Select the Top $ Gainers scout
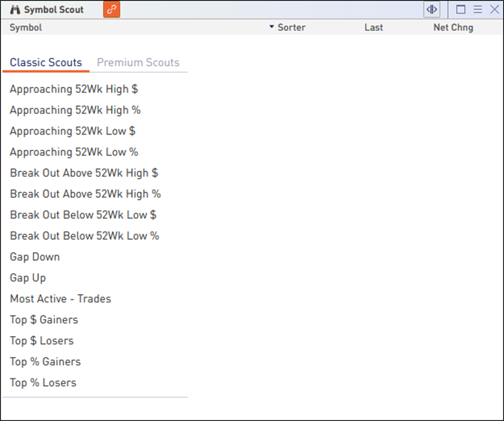 tap(44, 320)
